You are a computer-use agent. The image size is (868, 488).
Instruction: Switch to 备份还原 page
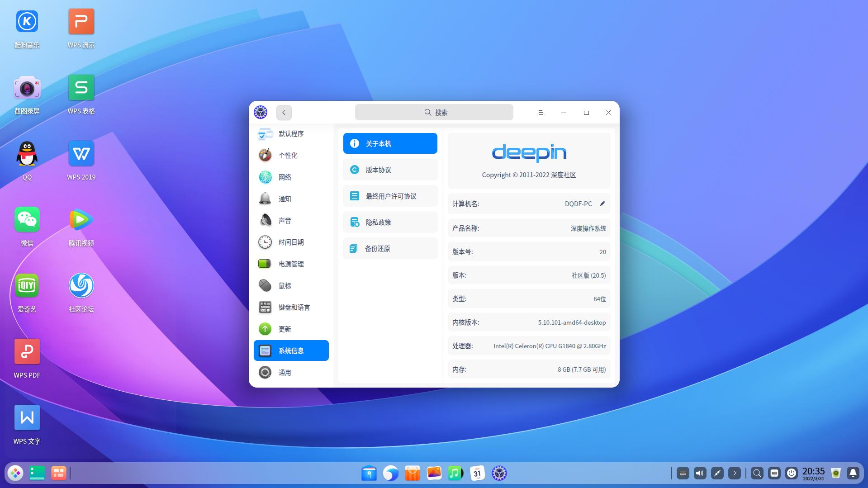click(390, 248)
